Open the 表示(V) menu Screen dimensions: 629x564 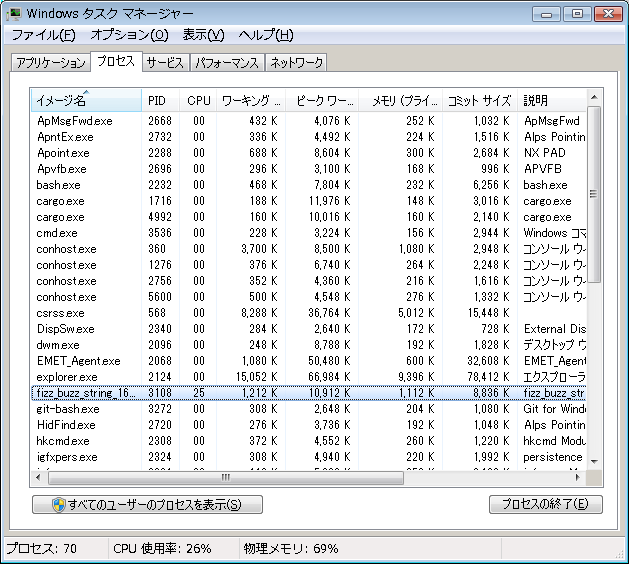(203, 35)
